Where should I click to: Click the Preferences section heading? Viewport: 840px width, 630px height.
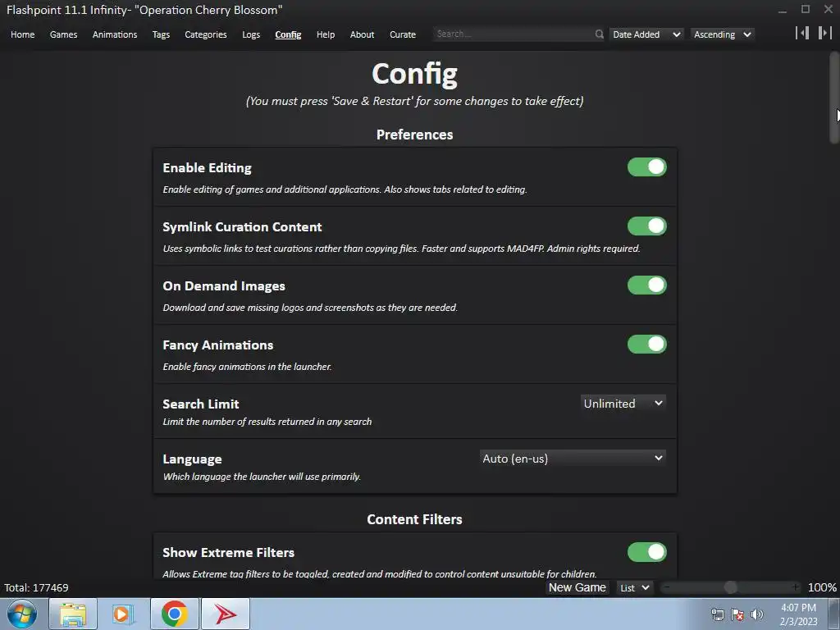click(414, 135)
